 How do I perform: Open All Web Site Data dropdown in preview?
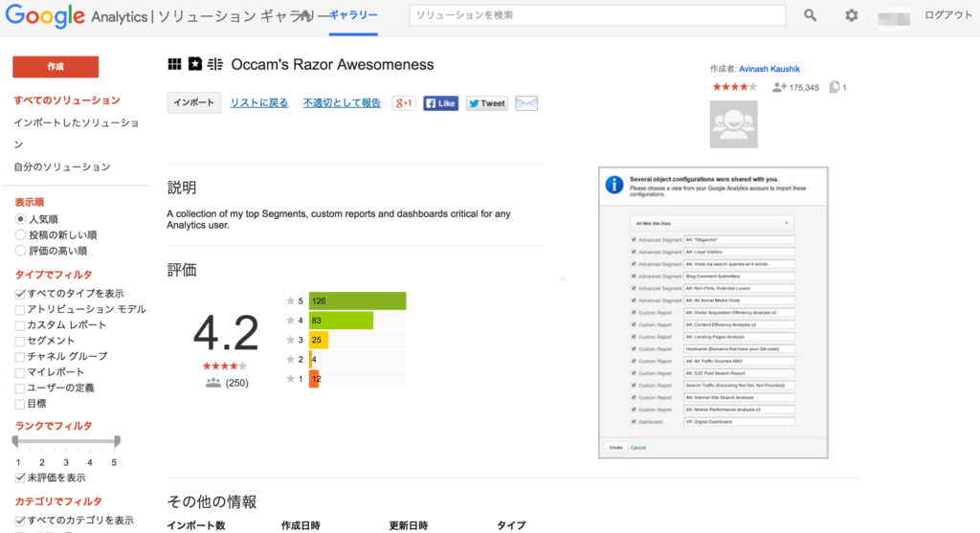click(712, 223)
